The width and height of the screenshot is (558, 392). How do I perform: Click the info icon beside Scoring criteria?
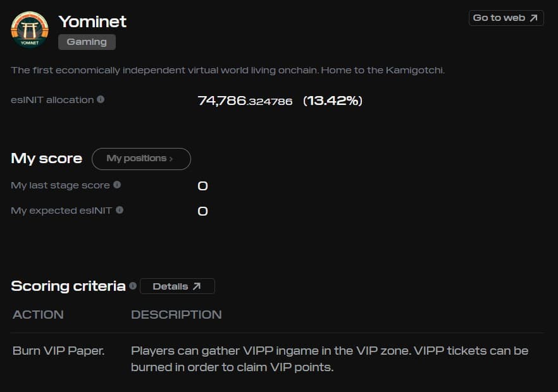pos(133,286)
